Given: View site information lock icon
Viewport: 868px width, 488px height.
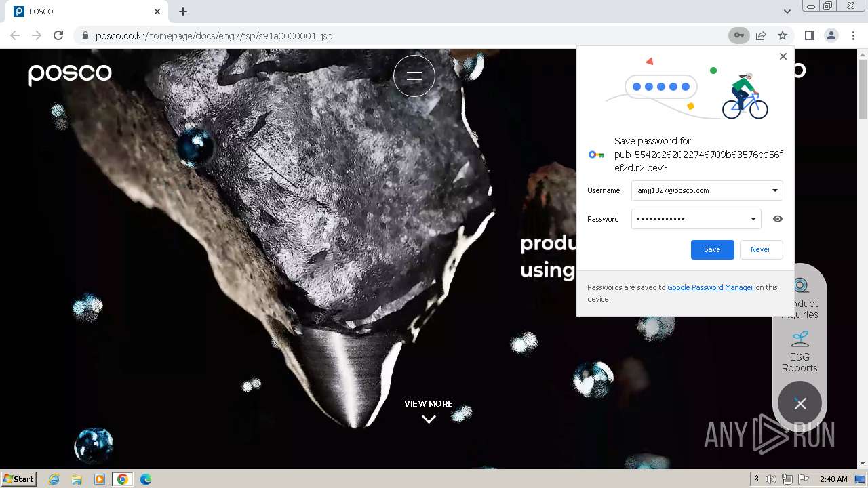Looking at the screenshot, I should coord(85,35).
